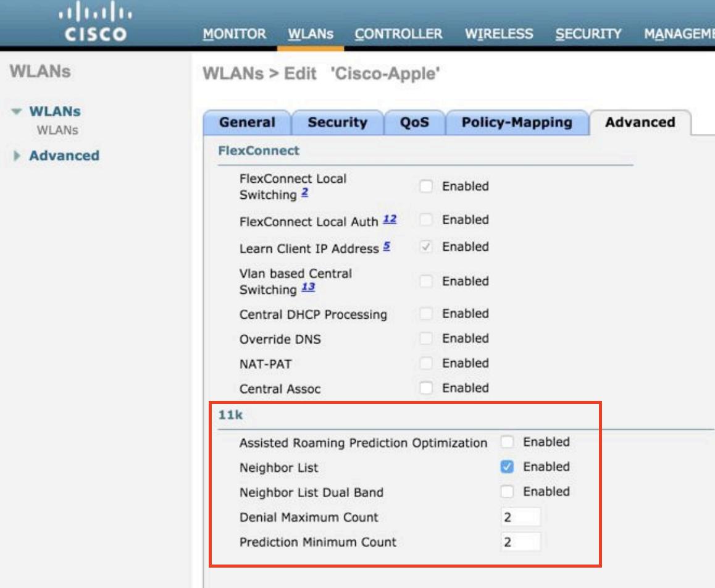Select the Advanced tab
This screenshot has width=715, height=588.
[640, 122]
